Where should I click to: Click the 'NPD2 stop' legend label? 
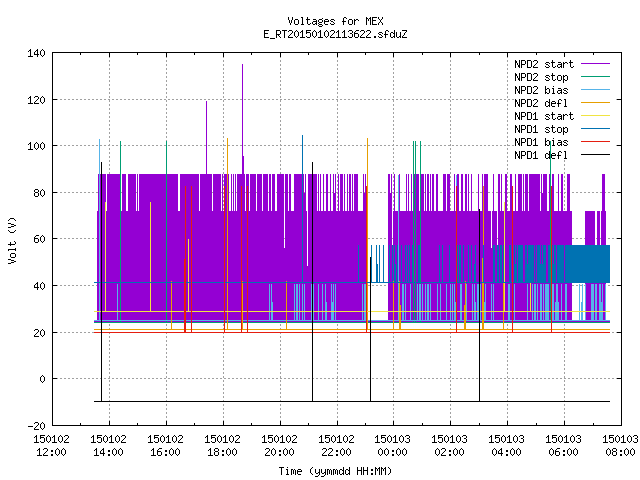click(x=541, y=77)
